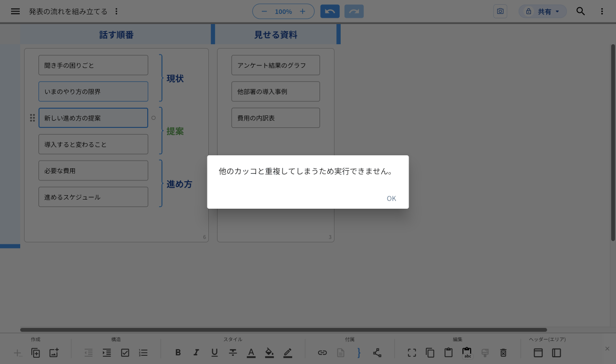Insert an image card
Viewport: 616px width, 364px height.
(x=54, y=353)
